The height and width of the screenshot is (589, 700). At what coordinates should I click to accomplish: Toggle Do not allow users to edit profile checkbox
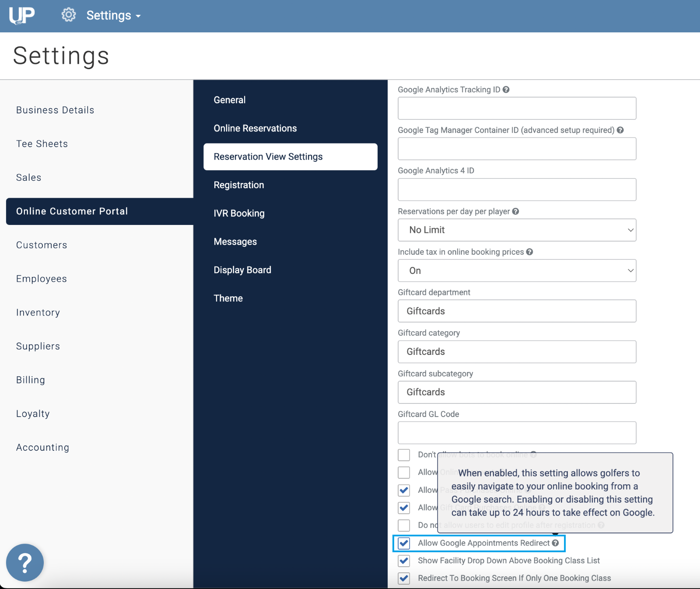(x=404, y=526)
